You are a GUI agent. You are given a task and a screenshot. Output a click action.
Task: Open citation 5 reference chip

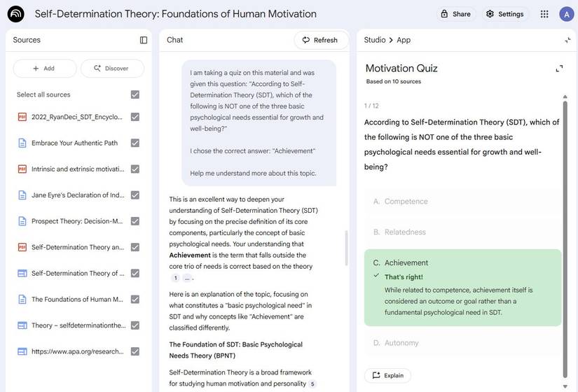point(312,384)
